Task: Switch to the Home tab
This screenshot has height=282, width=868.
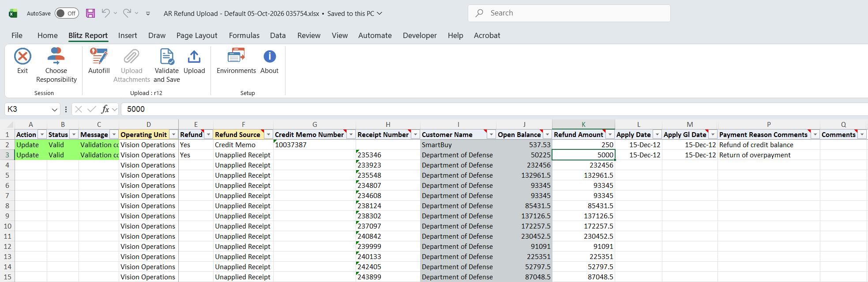Action: (x=48, y=35)
